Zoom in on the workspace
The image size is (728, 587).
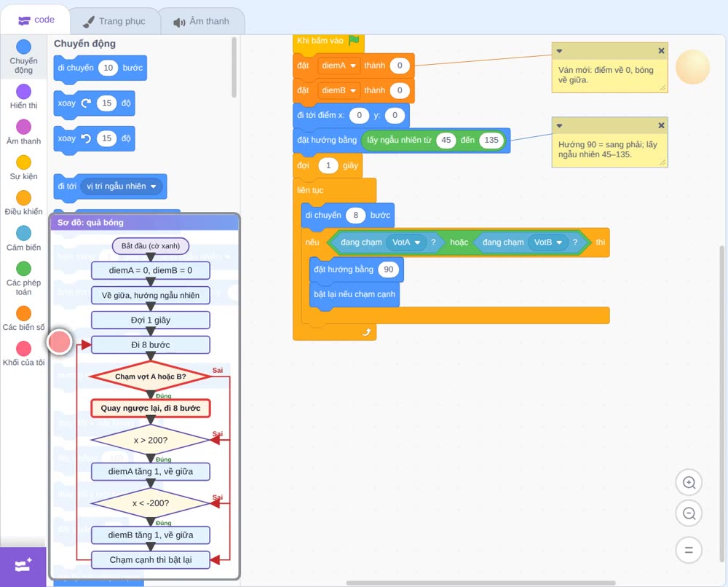click(x=689, y=483)
